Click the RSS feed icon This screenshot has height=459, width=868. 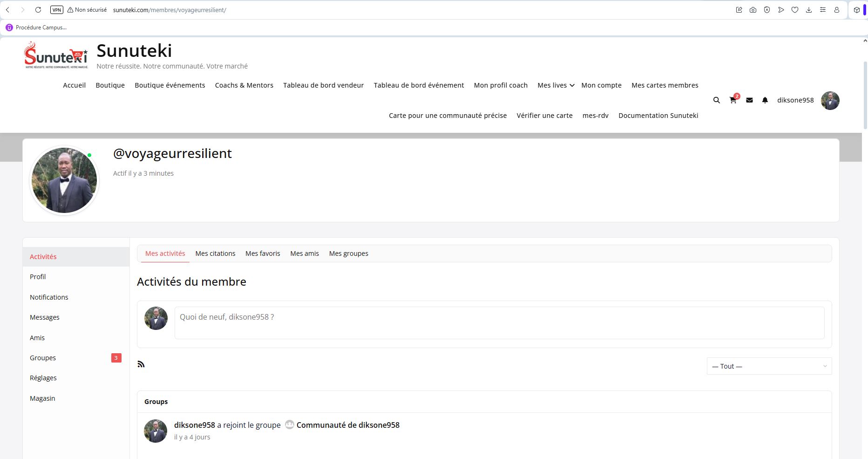pyautogui.click(x=141, y=364)
